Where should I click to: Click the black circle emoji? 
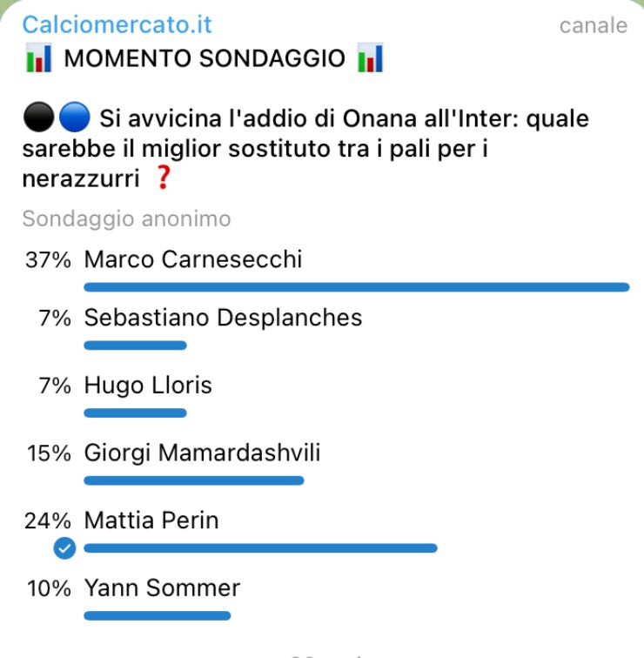(39, 116)
